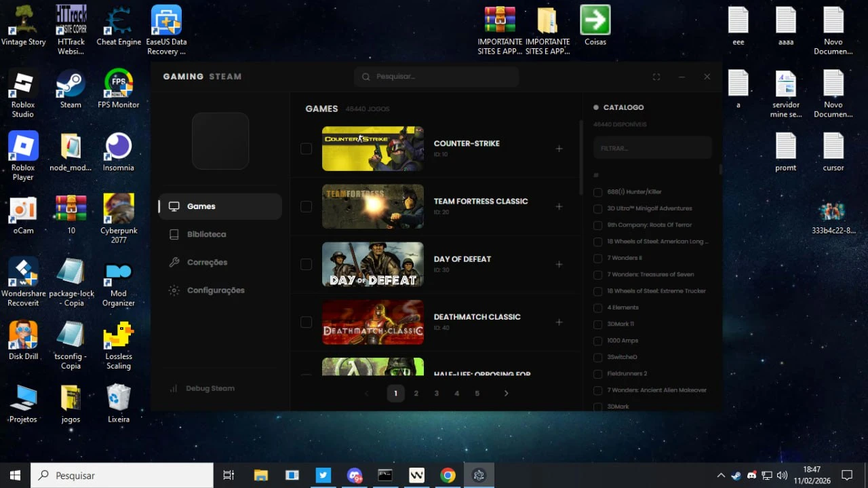Select Disk Drill desktop icon
868x488 pixels.
pos(23,340)
